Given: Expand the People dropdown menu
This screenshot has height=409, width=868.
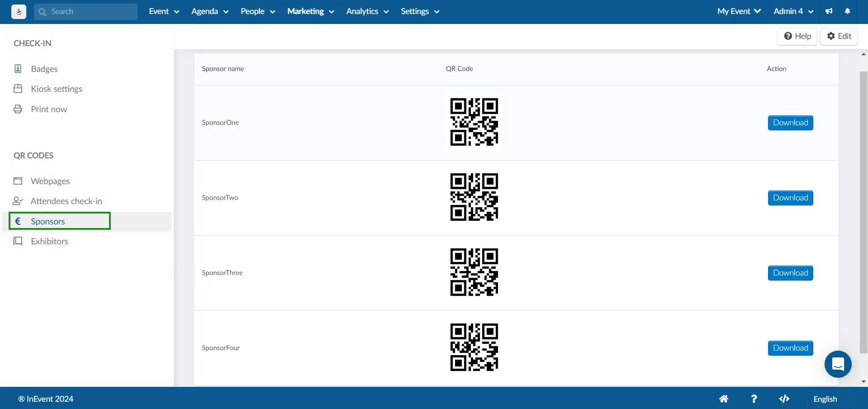Looking at the screenshot, I should [258, 12].
